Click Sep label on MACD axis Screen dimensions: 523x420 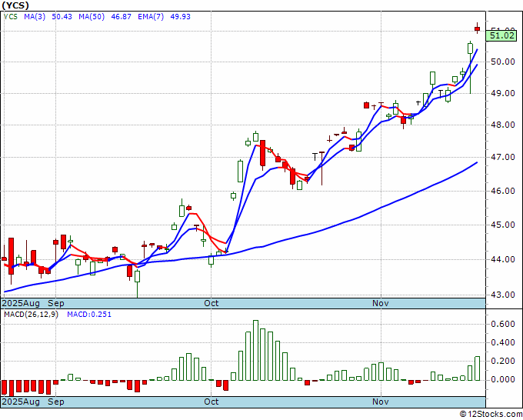point(56,402)
